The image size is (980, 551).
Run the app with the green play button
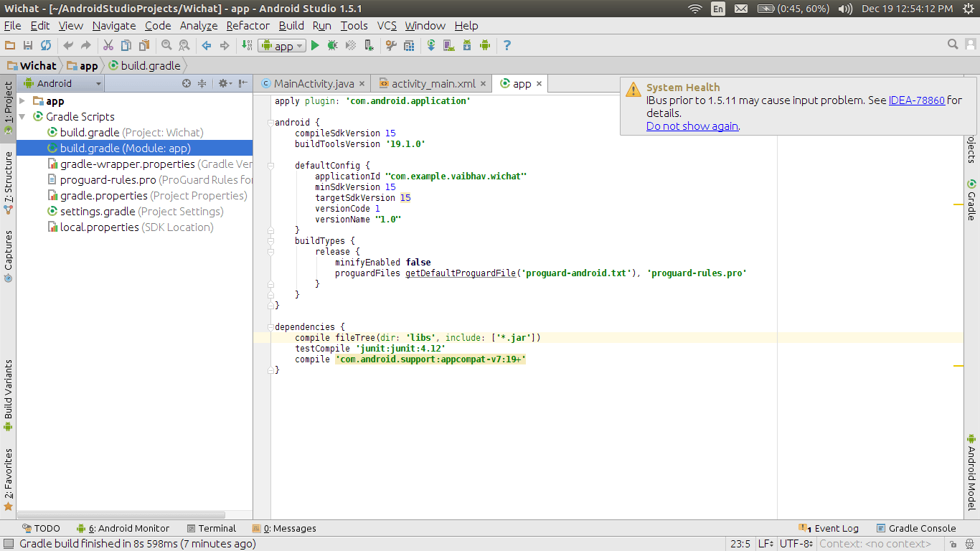tap(315, 45)
